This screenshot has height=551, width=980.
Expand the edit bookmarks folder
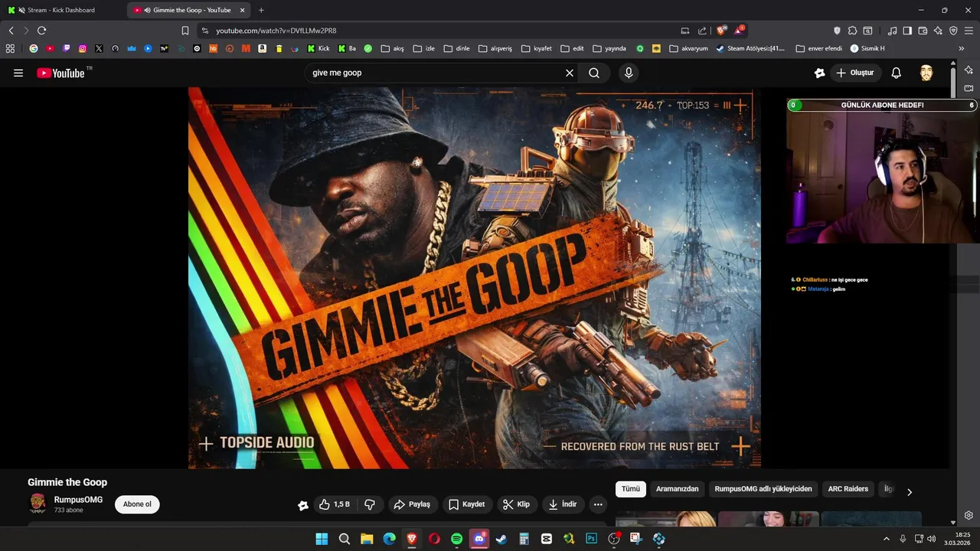572,48
